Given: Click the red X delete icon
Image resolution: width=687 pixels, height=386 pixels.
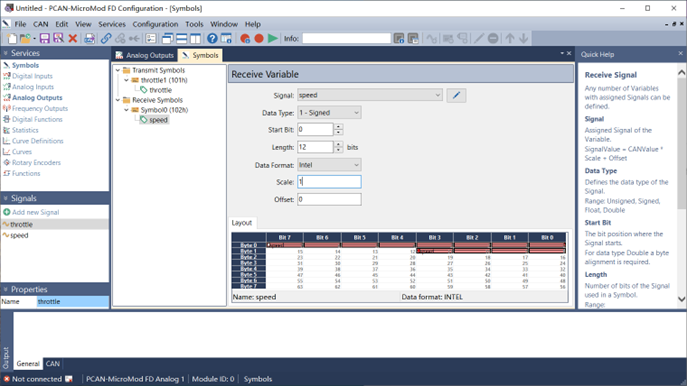Looking at the screenshot, I should click(73, 39).
